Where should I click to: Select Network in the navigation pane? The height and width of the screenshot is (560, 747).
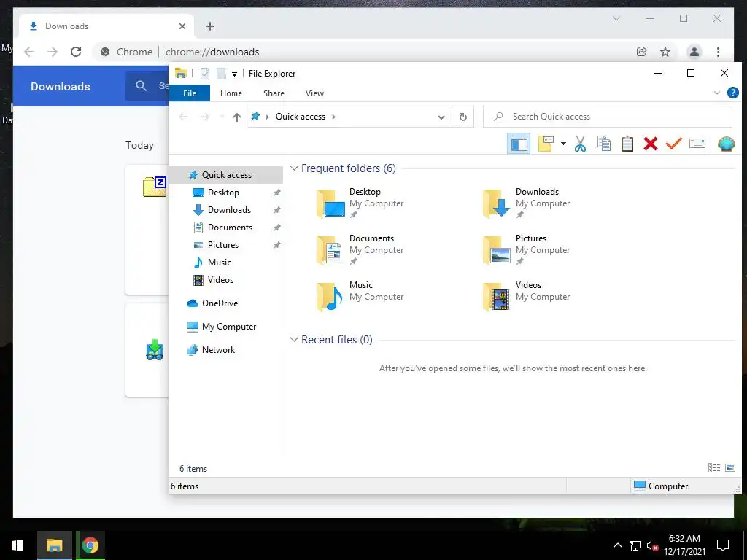tap(218, 350)
